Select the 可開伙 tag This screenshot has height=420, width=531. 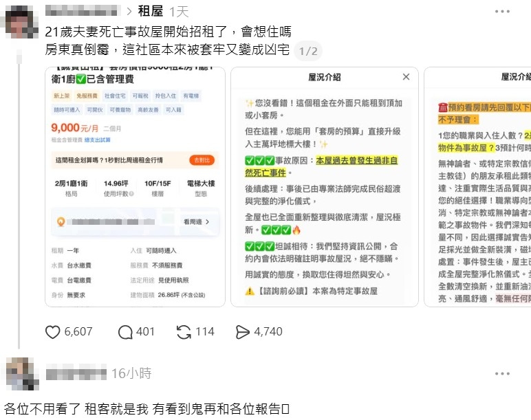(95, 110)
